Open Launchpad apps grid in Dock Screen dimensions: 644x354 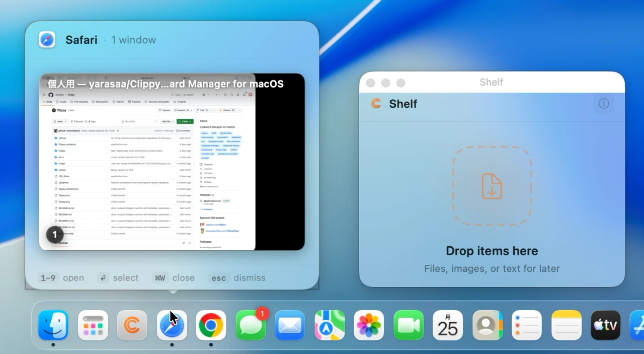93,325
